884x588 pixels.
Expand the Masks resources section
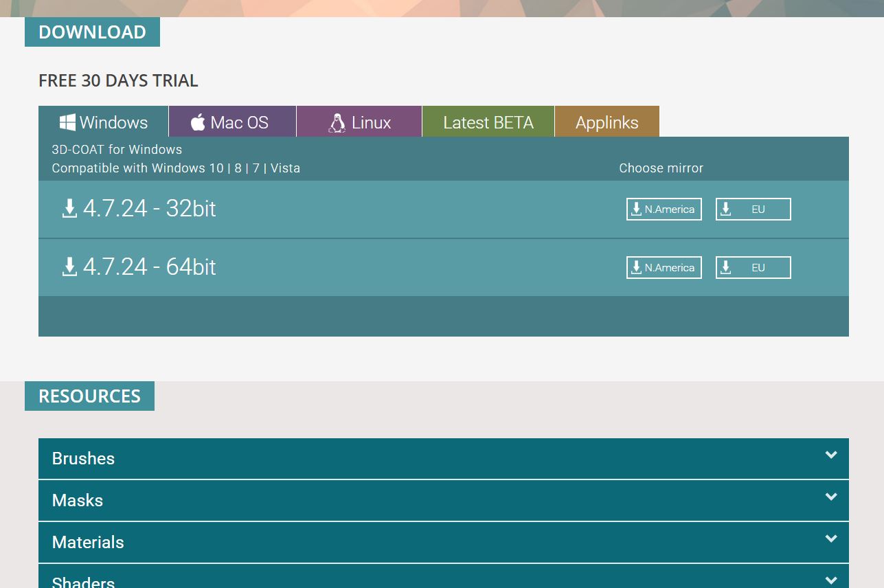pos(444,501)
